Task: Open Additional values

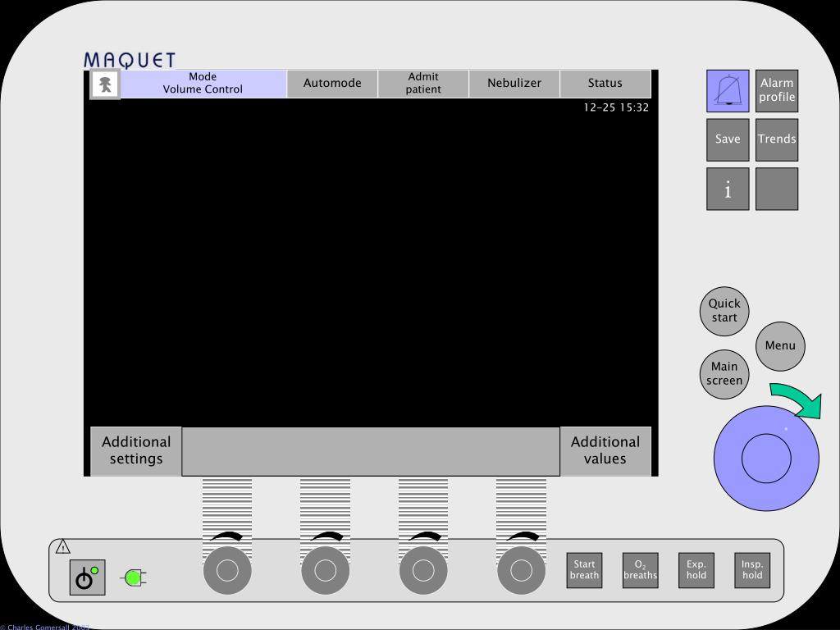Action: pyautogui.click(x=605, y=451)
